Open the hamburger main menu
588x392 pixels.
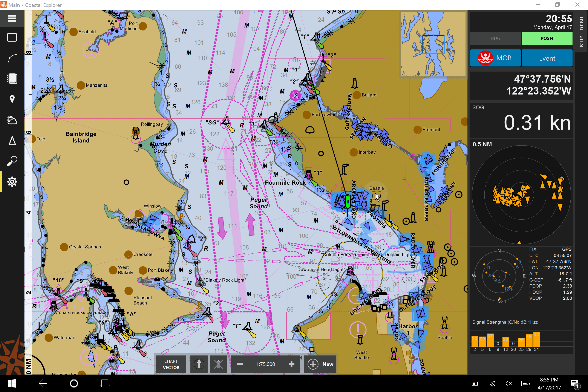(x=12, y=18)
